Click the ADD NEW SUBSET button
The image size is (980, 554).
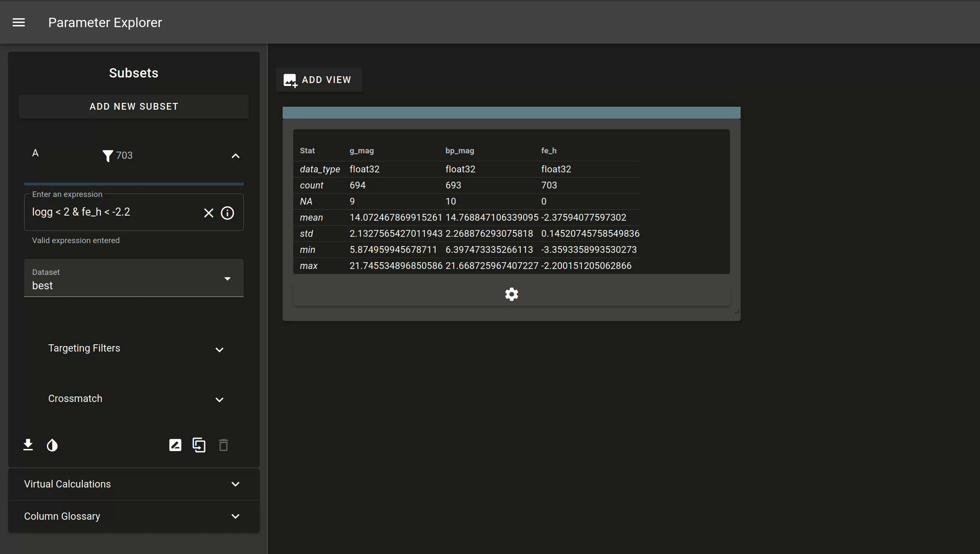(x=134, y=107)
